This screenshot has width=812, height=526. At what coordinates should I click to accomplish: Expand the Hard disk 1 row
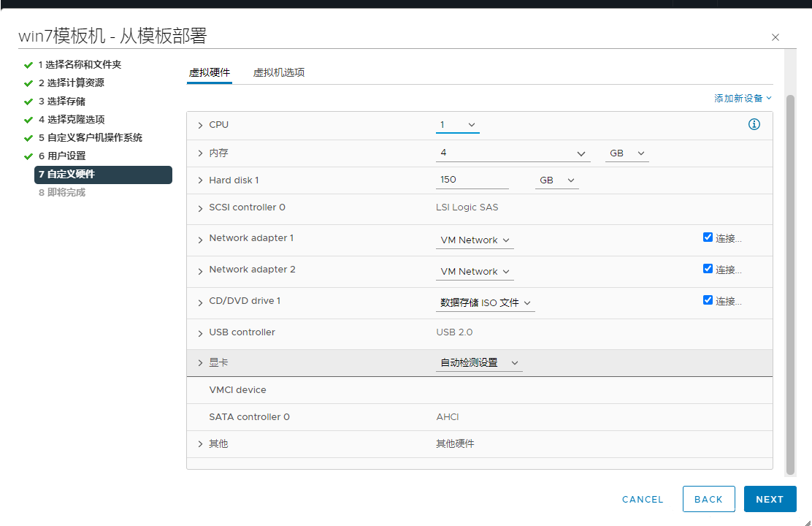[200, 180]
